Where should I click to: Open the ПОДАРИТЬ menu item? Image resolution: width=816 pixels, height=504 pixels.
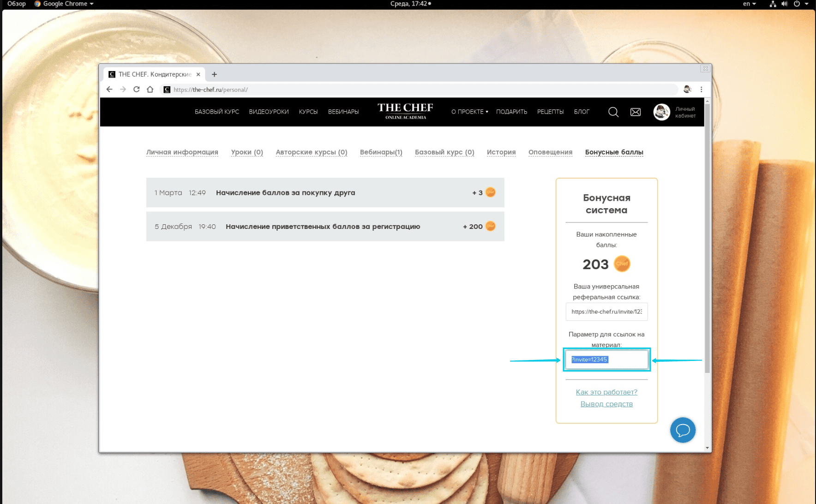[511, 112]
